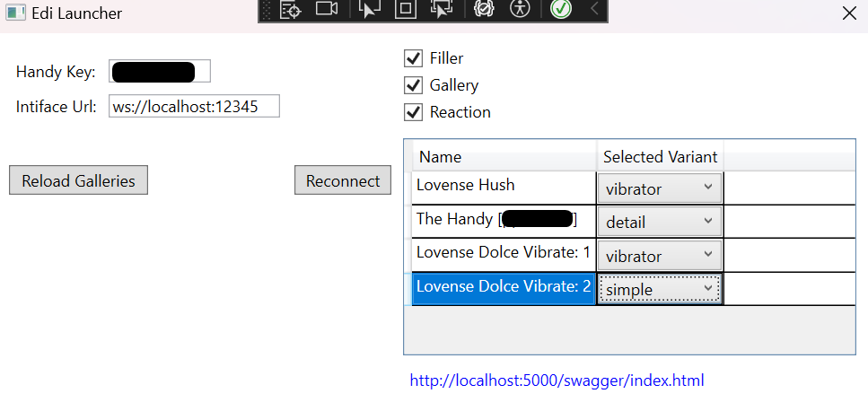Open the Lovense Hush variant dropdown

660,188
